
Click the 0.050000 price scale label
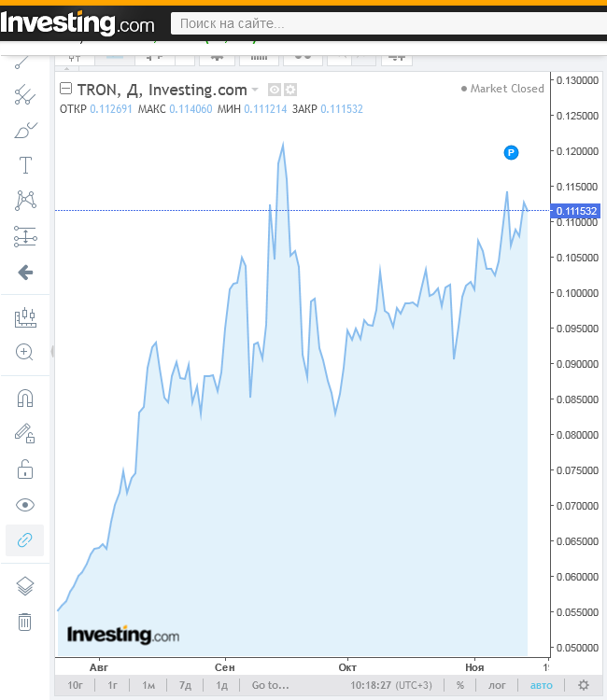pos(577,648)
